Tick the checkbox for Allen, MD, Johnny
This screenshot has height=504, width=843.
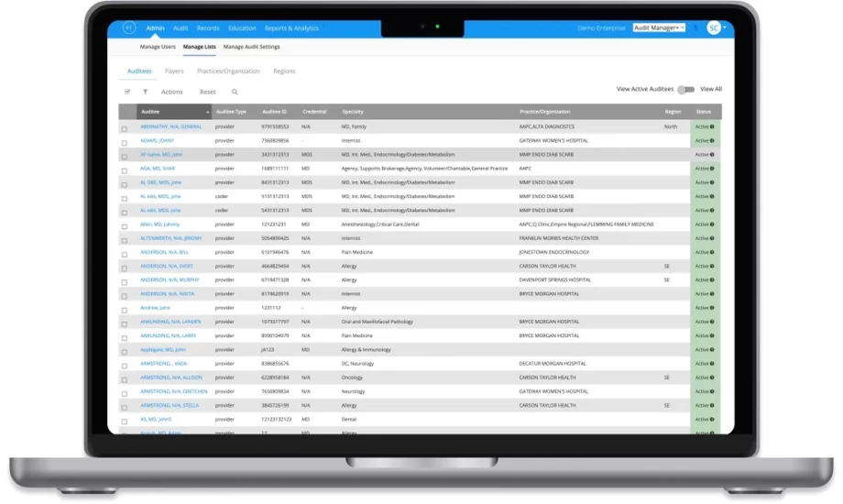pos(125,226)
